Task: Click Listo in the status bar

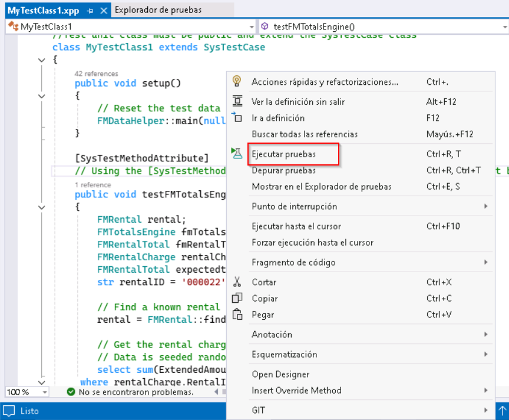Action: click(29, 411)
